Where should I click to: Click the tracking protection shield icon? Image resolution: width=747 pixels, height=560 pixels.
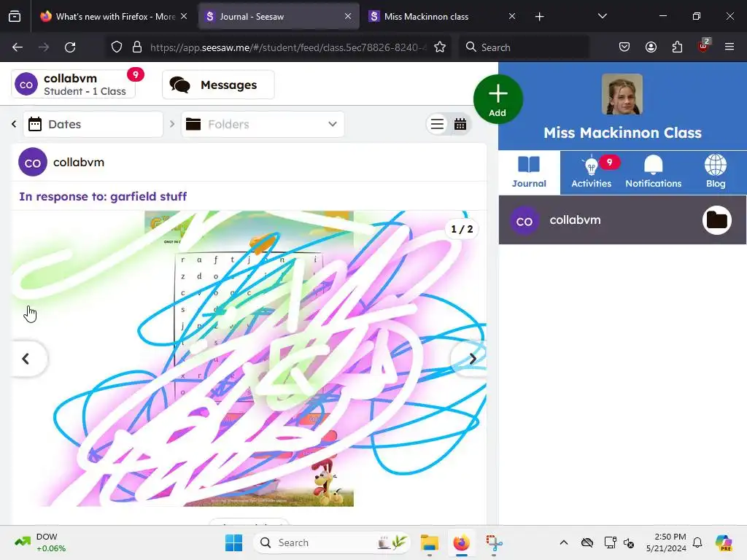117,47
